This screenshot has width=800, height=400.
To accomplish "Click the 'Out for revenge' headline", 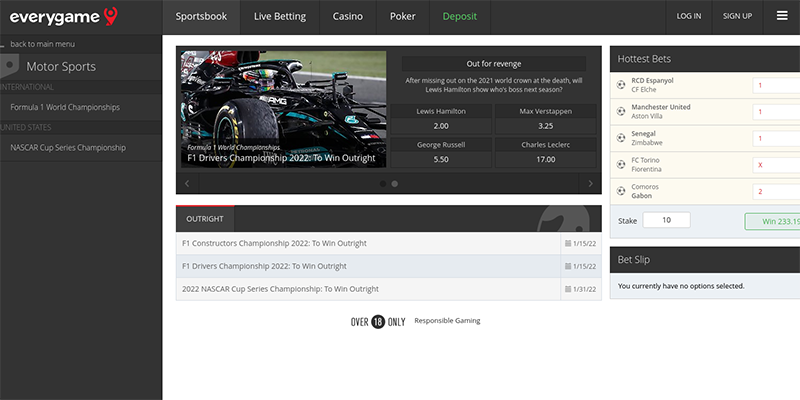I will click(493, 64).
